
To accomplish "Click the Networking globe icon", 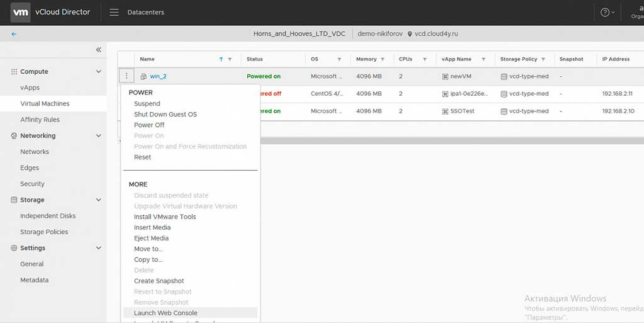I will point(14,135).
